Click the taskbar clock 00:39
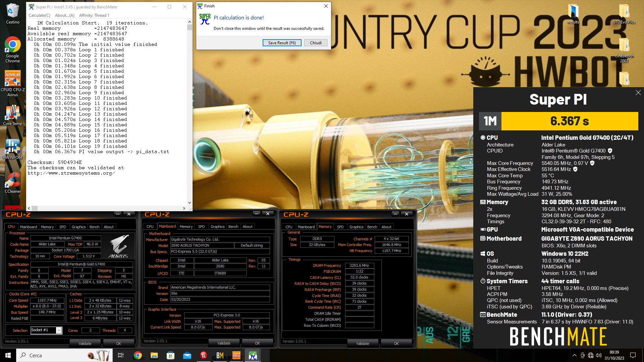 pyautogui.click(x=614, y=352)
